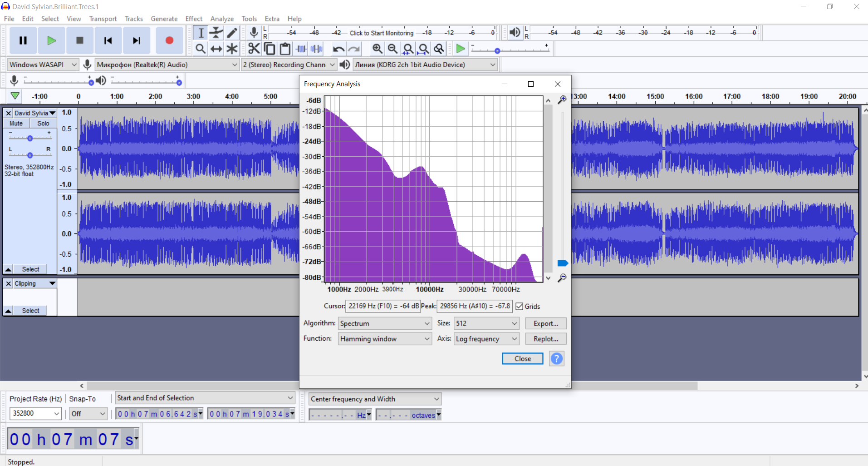Open the Effect menu
This screenshot has width=868, height=466.
194,19
